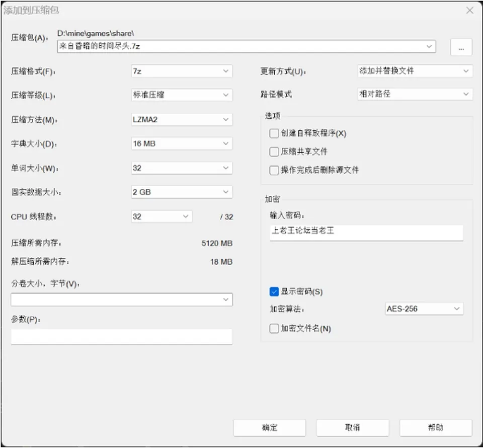This screenshot has height=448, width=483.
Task: Click the 18 MB decompression memory value
Action: 221,262
